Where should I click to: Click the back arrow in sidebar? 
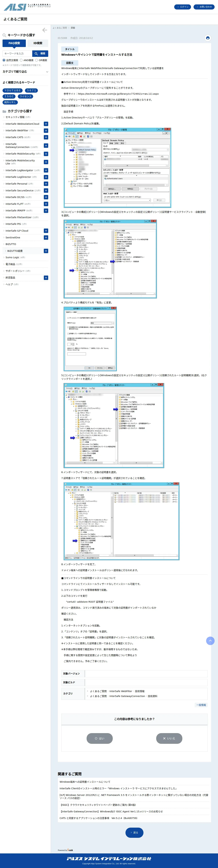pyautogui.click(x=44, y=30)
